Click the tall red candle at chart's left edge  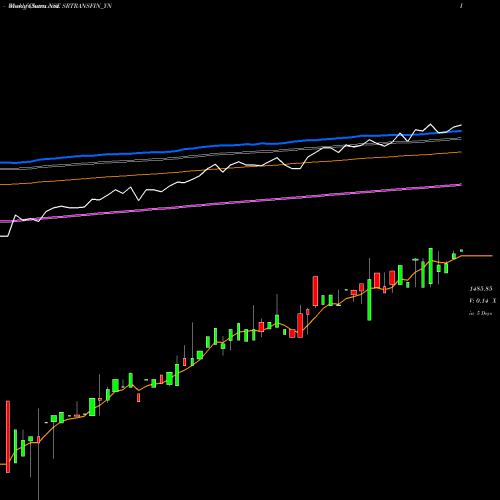(x=8, y=437)
